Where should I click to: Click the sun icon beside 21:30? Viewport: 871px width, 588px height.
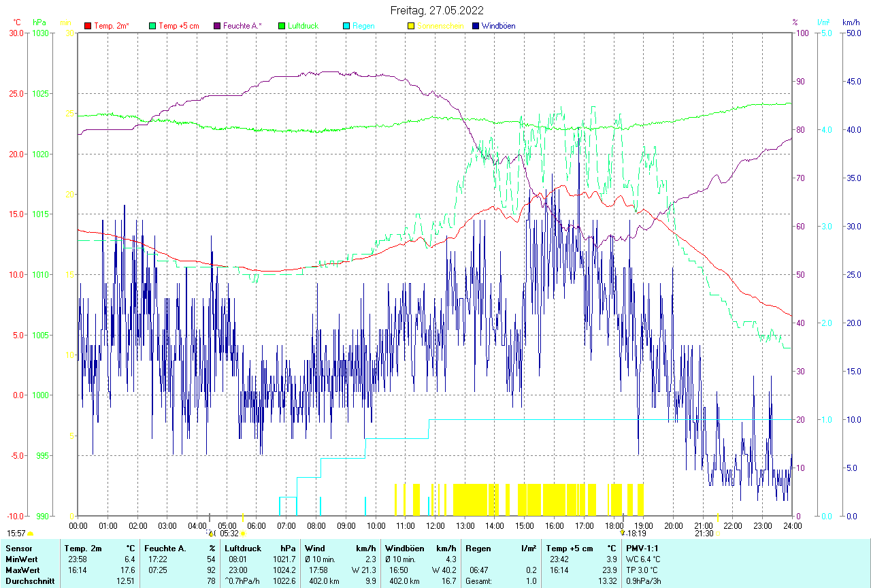pos(717,534)
